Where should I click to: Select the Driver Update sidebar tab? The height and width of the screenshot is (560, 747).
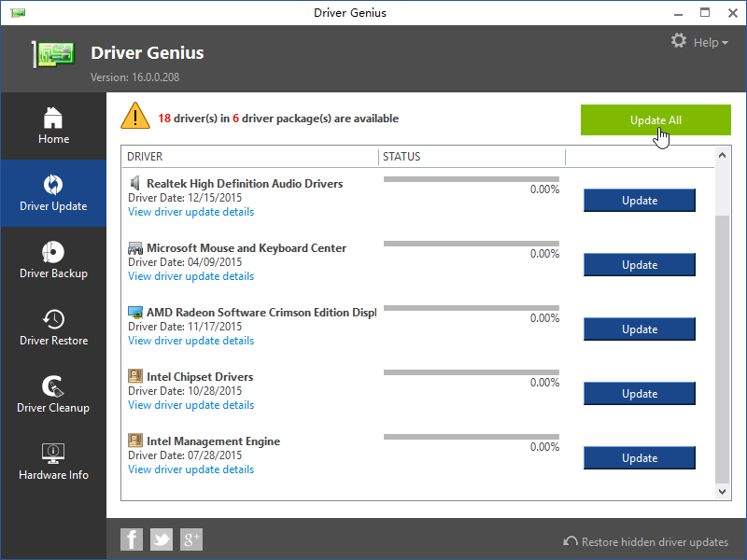53,193
